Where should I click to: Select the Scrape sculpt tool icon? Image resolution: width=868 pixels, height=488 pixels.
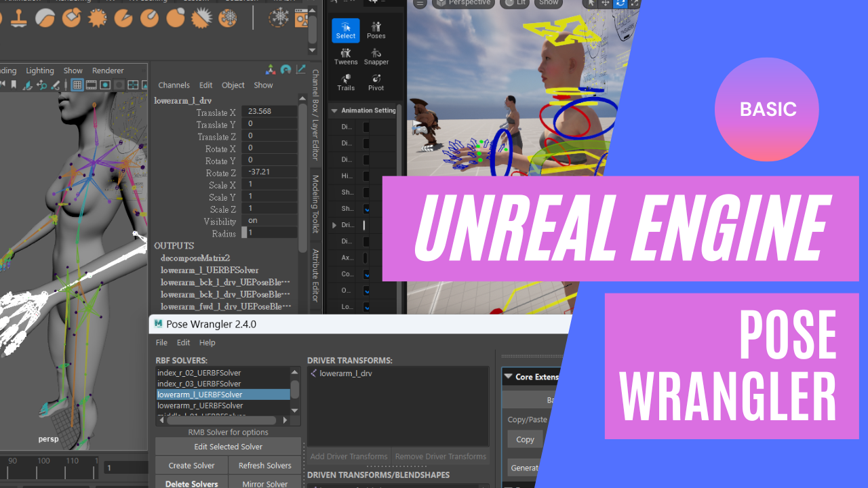[71, 18]
